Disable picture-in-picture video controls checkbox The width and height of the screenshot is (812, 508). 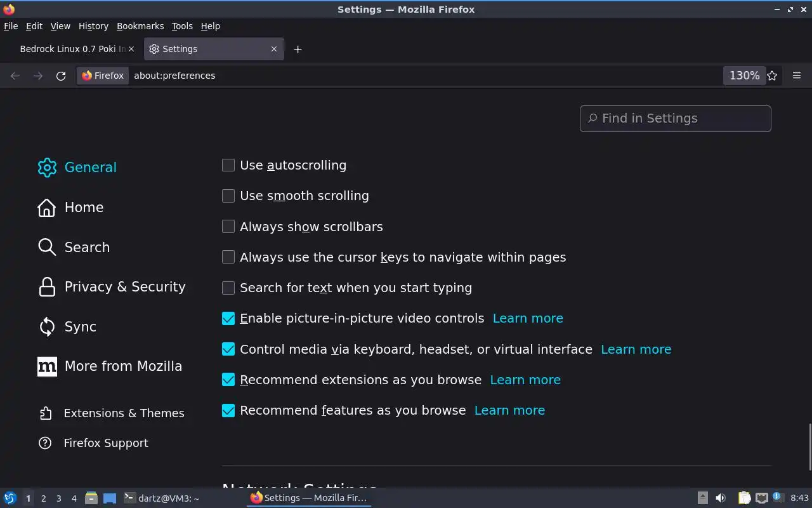click(x=228, y=318)
